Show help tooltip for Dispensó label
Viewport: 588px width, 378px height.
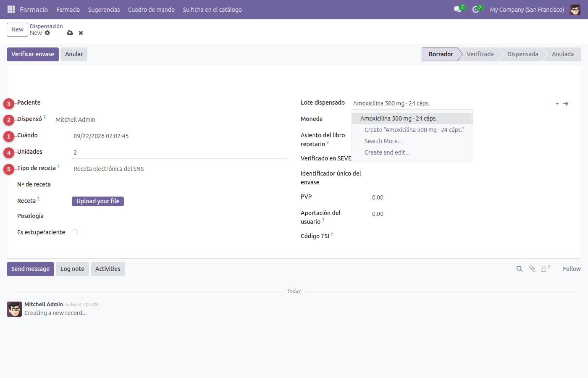tap(45, 117)
